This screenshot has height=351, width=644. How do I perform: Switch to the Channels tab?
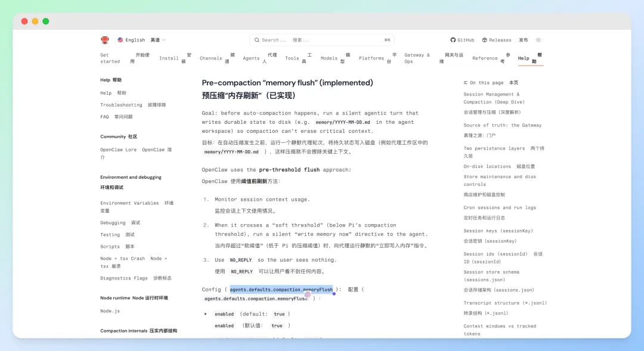coord(210,58)
